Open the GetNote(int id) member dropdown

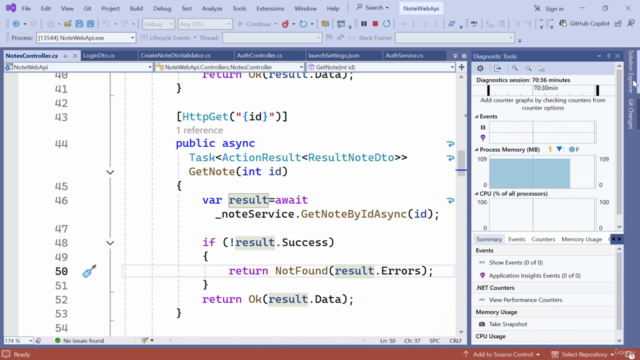381,67
